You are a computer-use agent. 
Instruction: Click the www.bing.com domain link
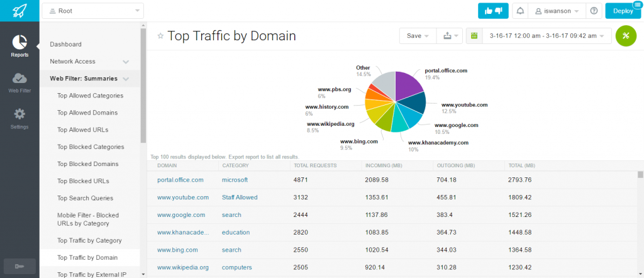tap(177, 250)
